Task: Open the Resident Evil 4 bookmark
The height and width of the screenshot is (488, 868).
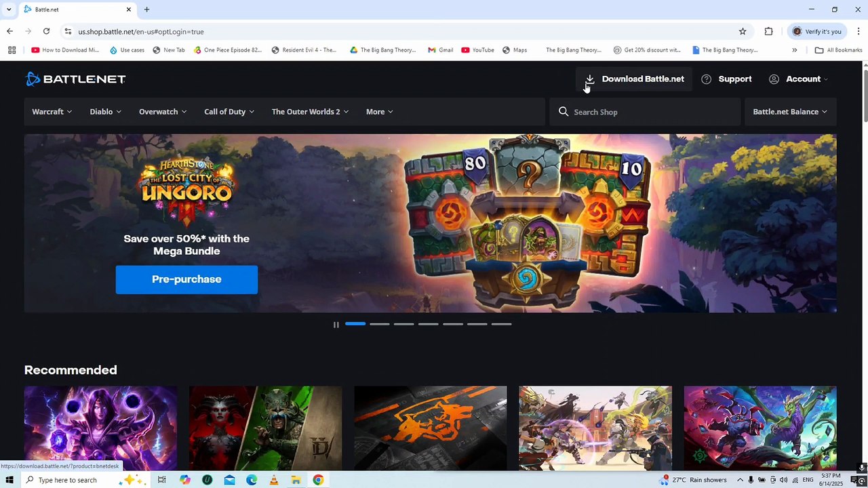Action: [x=304, y=50]
